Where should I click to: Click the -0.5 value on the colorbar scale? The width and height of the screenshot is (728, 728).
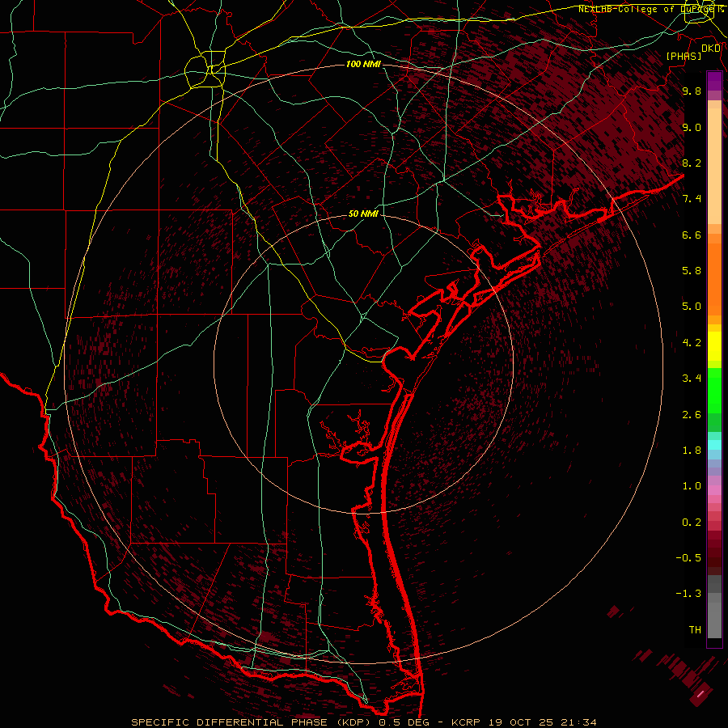point(688,558)
